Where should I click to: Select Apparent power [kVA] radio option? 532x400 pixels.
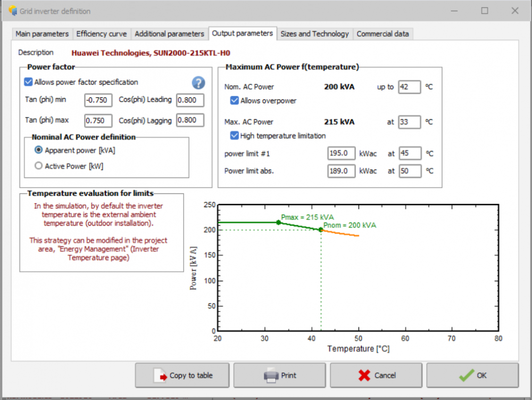coord(38,150)
